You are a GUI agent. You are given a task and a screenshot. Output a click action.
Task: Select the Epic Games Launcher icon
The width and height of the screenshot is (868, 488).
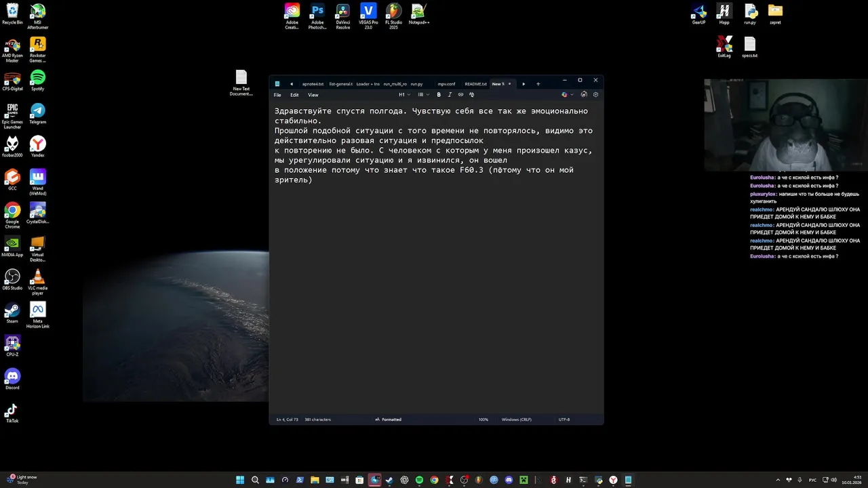coord(12,116)
